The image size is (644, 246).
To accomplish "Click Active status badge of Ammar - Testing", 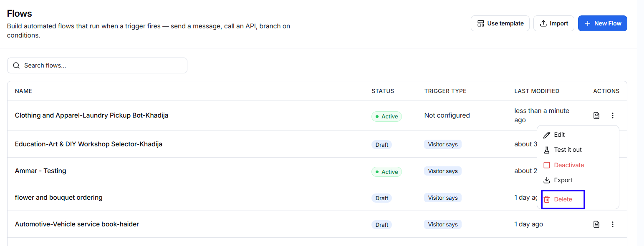I will tap(386, 172).
